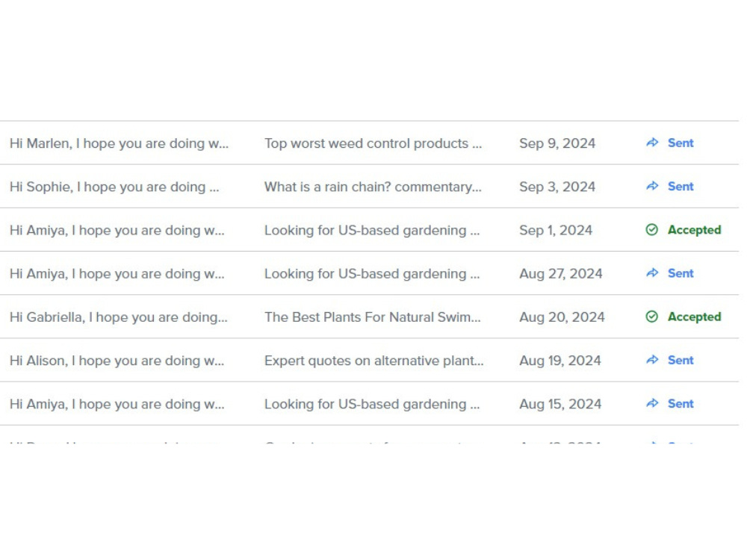747x560 pixels.
Task: Click the Sent arrow icon for Aug 27, 2024
Action: tap(652, 273)
